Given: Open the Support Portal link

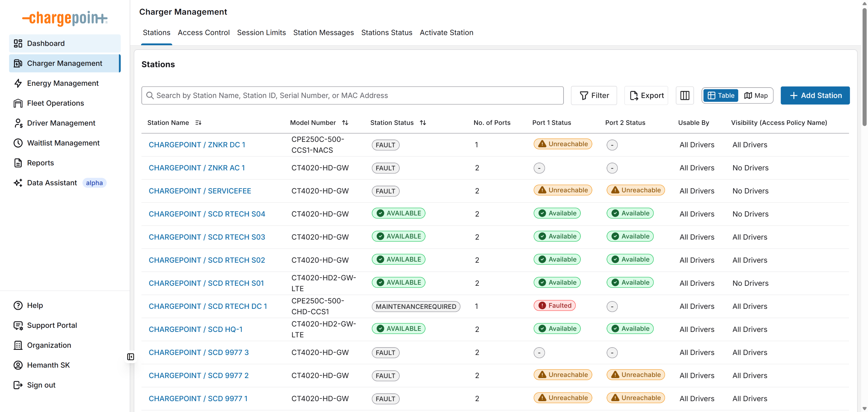Looking at the screenshot, I should 52,325.
